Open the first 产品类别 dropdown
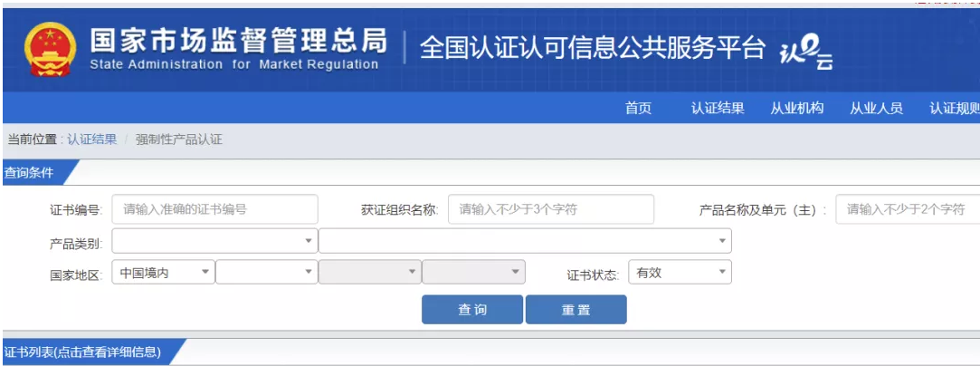The width and height of the screenshot is (980, 366). [215, 241]
